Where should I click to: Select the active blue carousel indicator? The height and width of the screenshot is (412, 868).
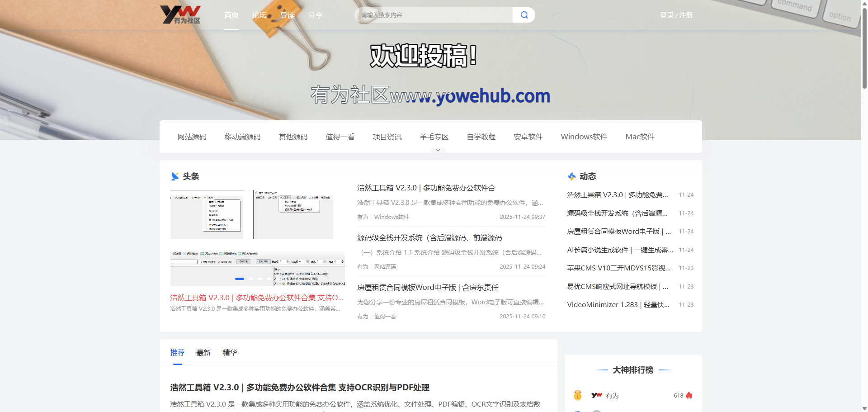[240, 279]
